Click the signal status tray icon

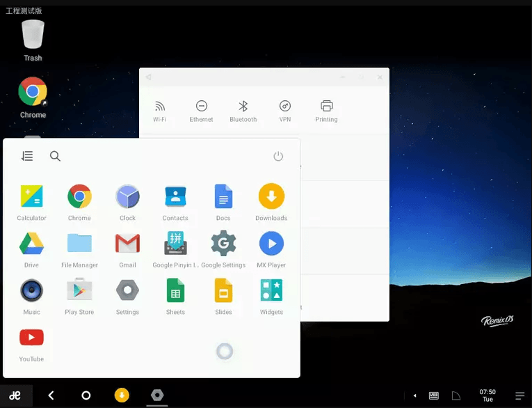point(456,395)
